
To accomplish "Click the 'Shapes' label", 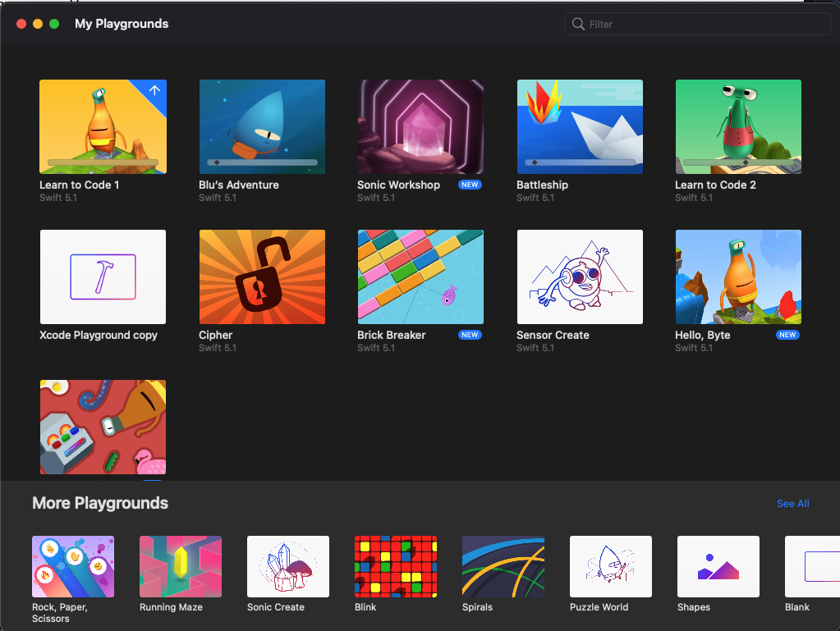I will point(693,607).
